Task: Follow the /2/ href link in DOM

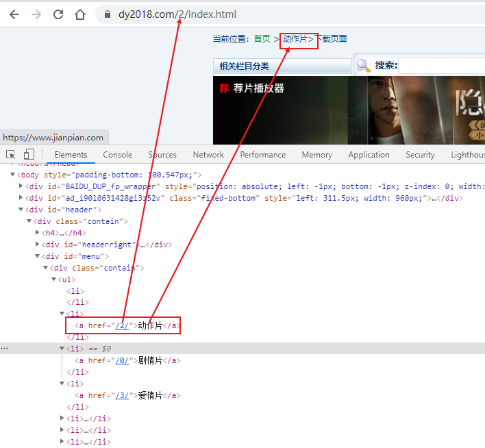Action: [x=122, y=326]
